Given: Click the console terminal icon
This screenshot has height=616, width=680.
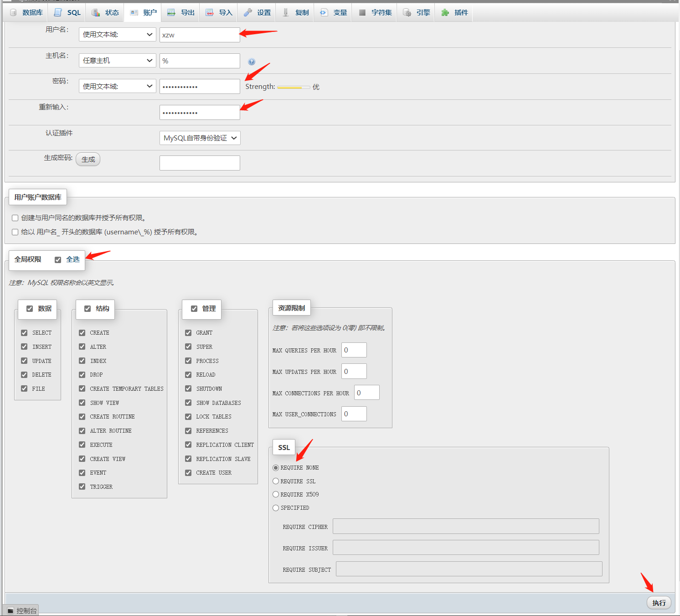Looking at the screenshot, I should tap(10, 611).
